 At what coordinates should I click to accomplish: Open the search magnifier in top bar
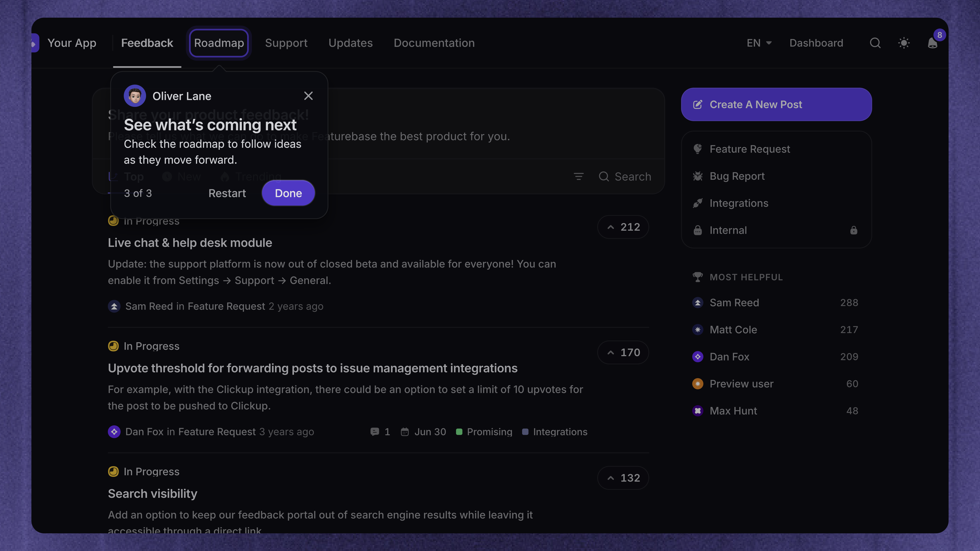pyautogui.click(x=875, y=43)
